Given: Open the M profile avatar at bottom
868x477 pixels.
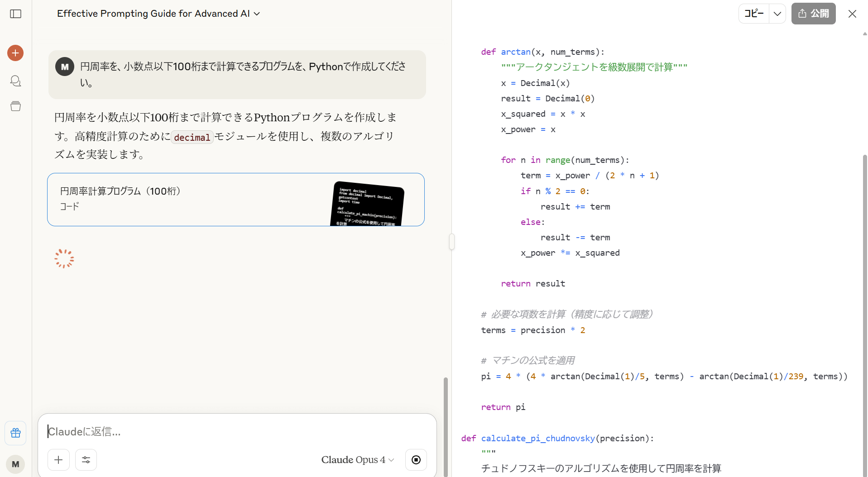Looking at the screenshot, I should [15, 464].
